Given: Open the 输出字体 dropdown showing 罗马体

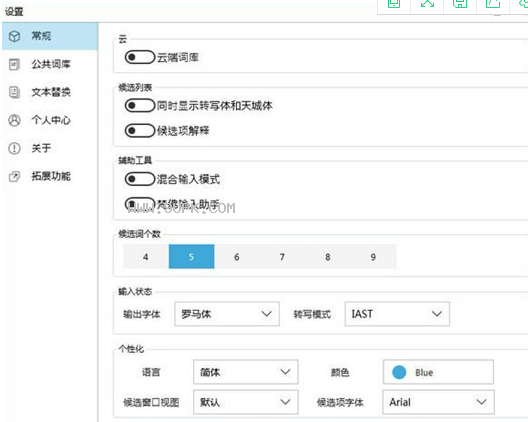Looking at the screenshot, I should click(x=227, y=314).
